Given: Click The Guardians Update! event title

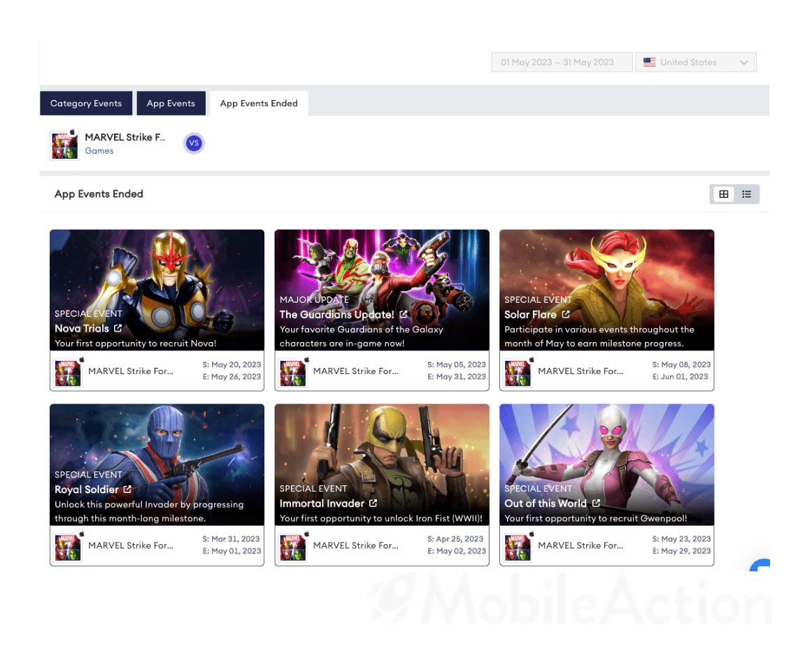Looking at the screenshot, I should pos(336,315).
